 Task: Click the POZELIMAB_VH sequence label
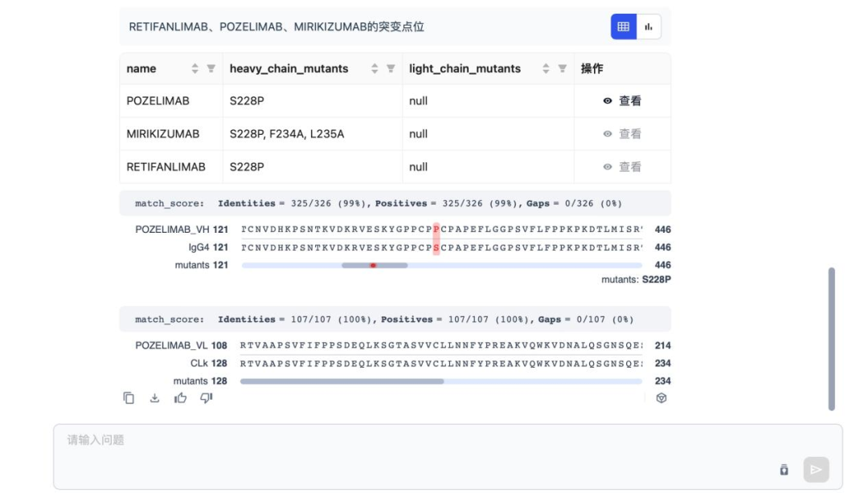click(x=172, y=230)
